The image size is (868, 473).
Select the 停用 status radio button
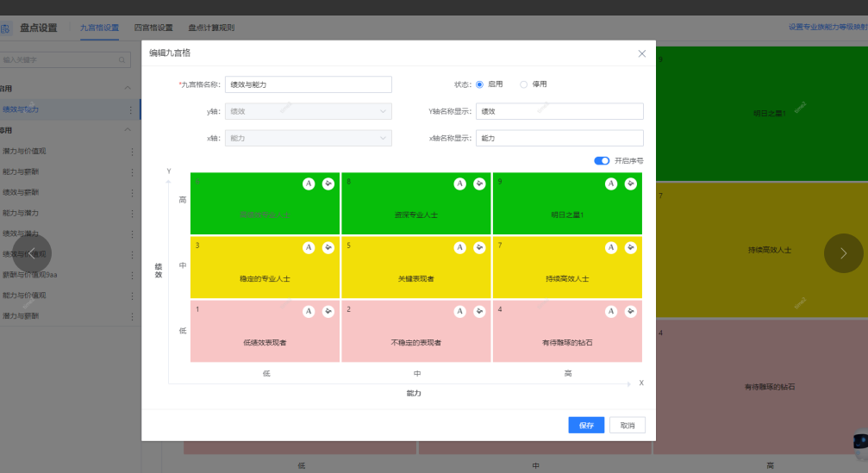[x=523, y=84]
